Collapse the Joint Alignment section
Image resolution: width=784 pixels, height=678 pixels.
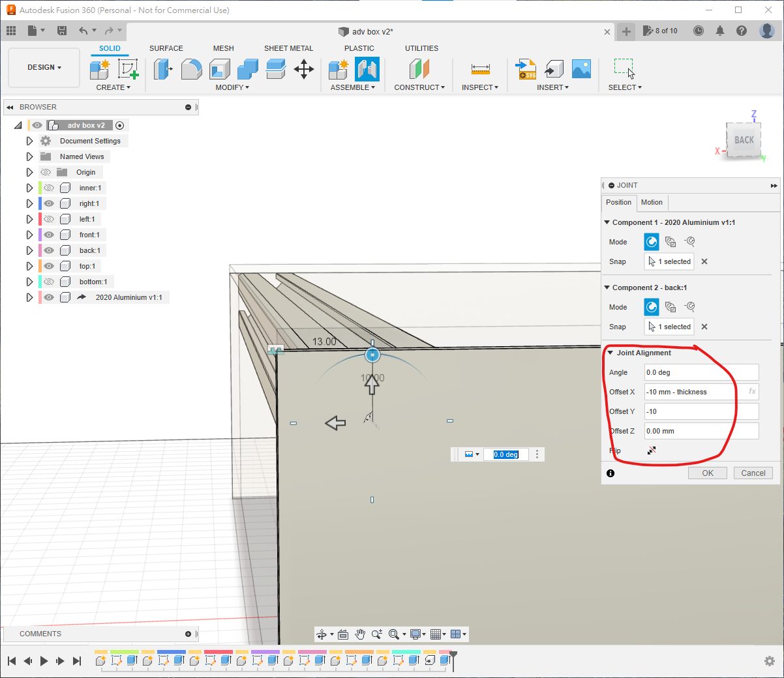610,353
